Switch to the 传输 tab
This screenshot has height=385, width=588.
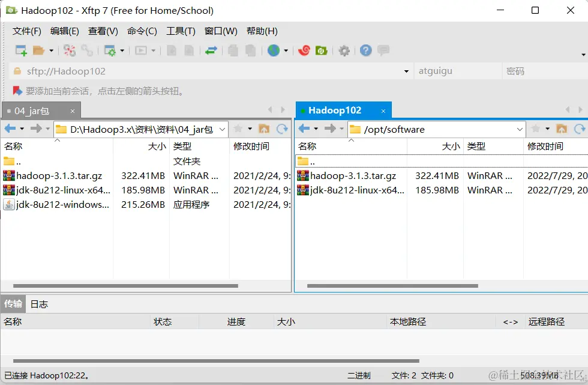(x=13, y=303)
